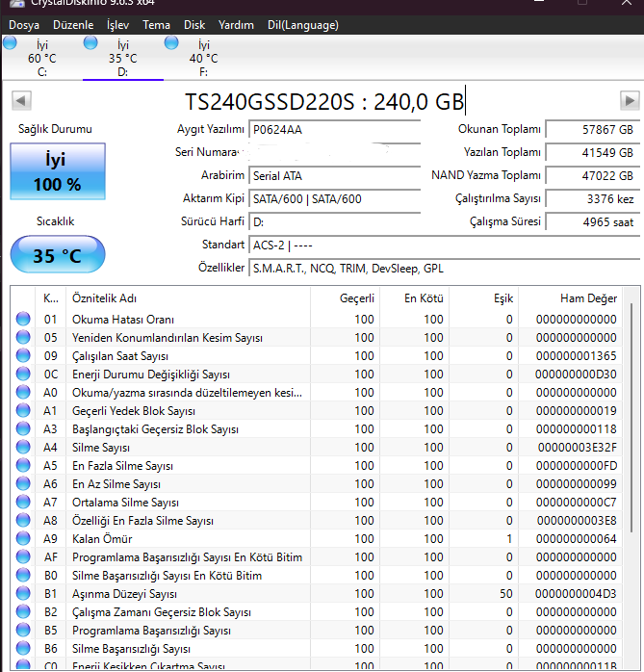Open the Düzenle menu
Image resolution: width=644 pixels, height=672 pixels.
[x=73, y=25]
